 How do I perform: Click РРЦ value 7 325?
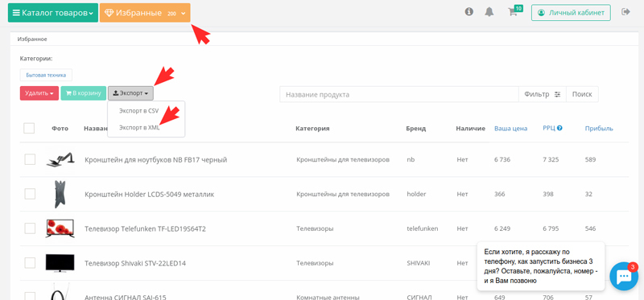[551, 159]
